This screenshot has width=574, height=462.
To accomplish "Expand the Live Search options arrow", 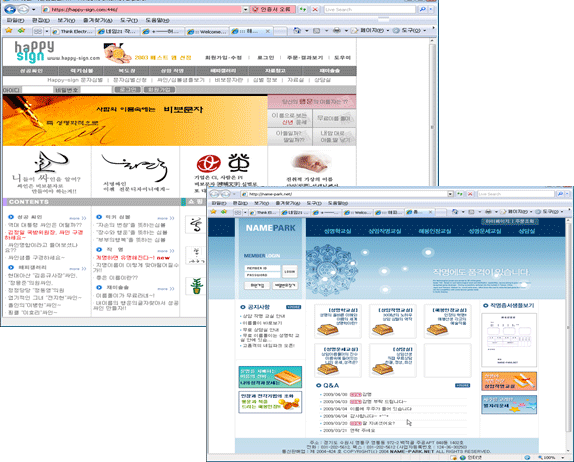I will point(431,10).
